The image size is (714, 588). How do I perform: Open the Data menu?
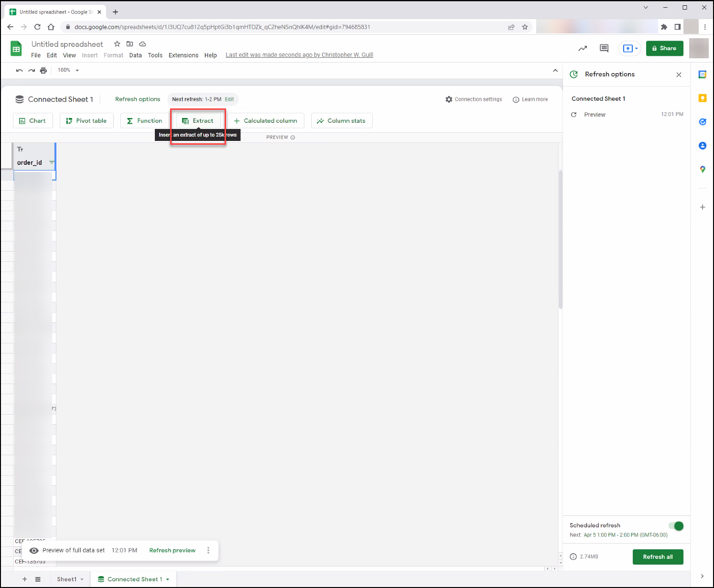tap(135, 55)
